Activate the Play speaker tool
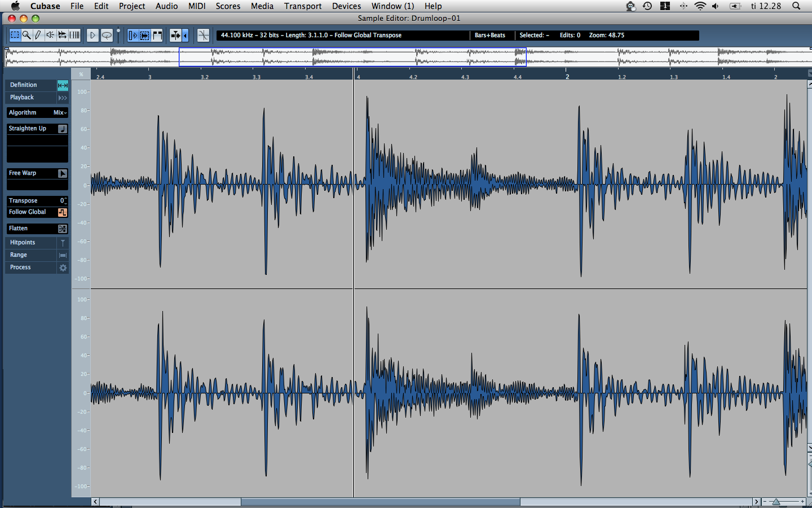 coord(50,35)
